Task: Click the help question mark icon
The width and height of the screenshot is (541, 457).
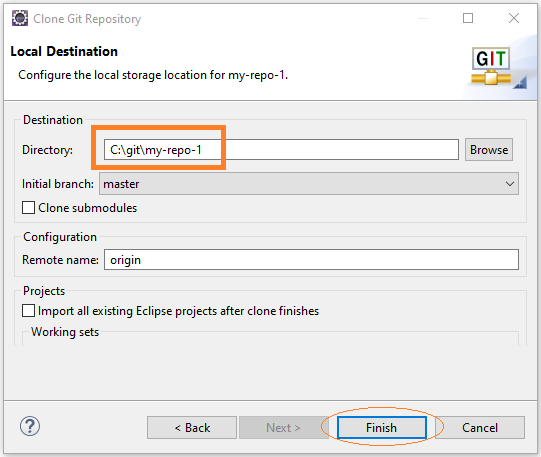Action: 30,426
